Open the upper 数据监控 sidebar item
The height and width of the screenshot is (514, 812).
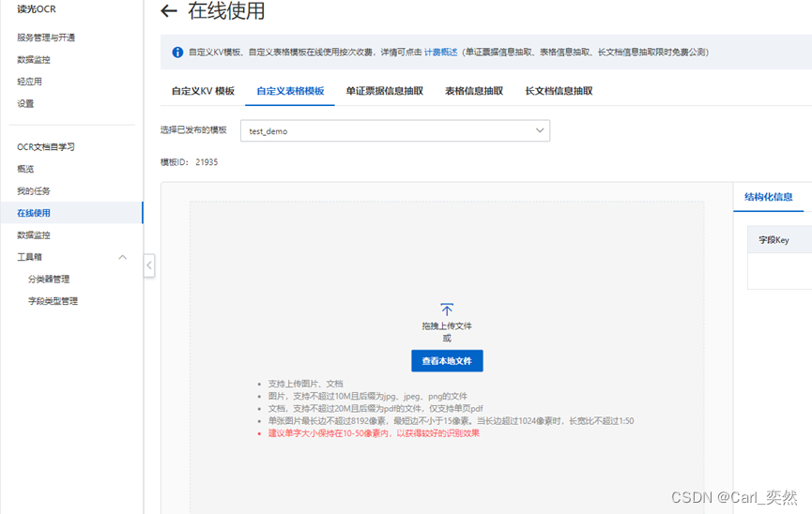[x=34, y=60]
